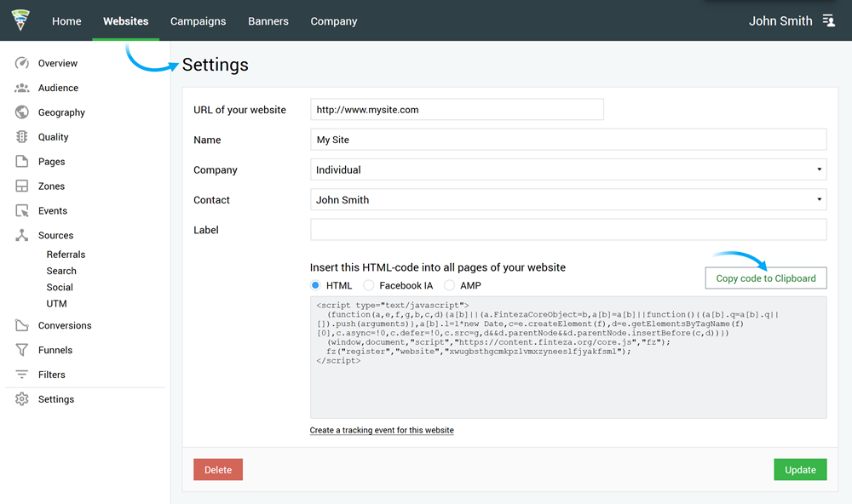Image resolution: width=852 pixels, height=504 pixels.
Task: Go to the Campaigns tab
Action: [x=198, y=21]
